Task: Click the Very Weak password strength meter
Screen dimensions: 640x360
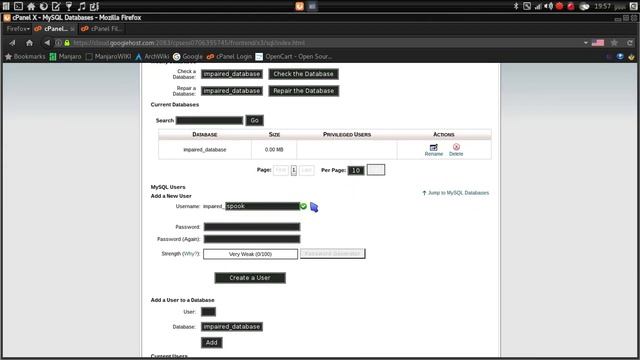Action: 250,254
